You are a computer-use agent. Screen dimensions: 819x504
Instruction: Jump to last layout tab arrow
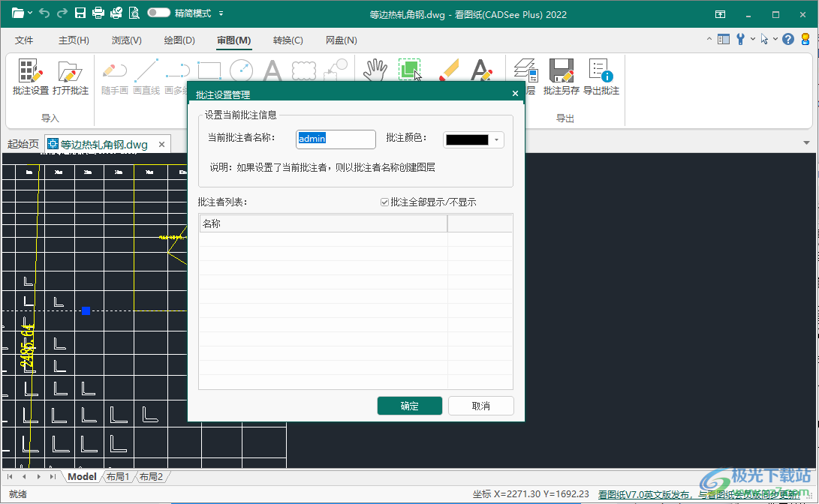(x=53, y=477)
